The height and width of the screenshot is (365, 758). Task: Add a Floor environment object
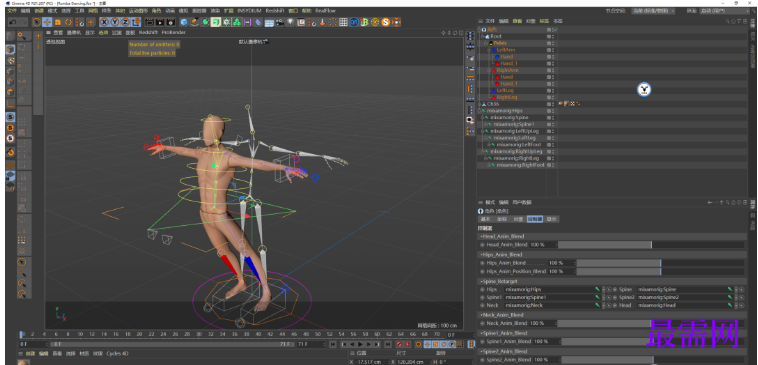click(x=269, y=22)
